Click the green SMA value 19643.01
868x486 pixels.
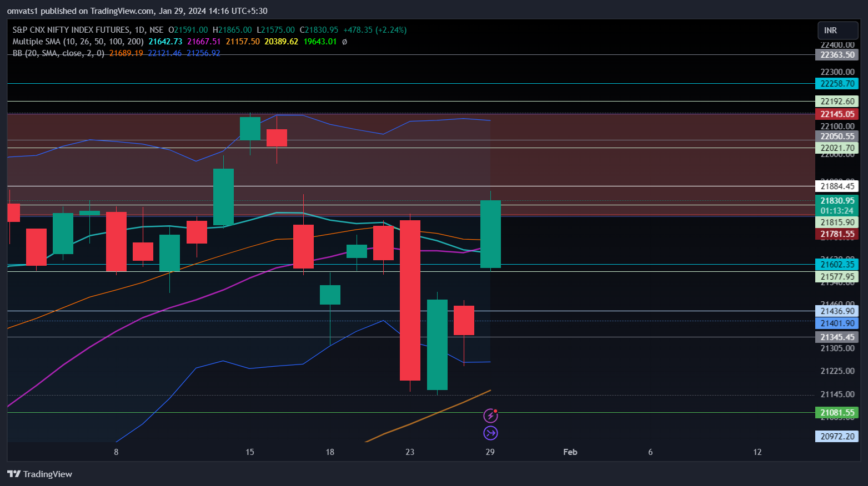coord(320,42)
